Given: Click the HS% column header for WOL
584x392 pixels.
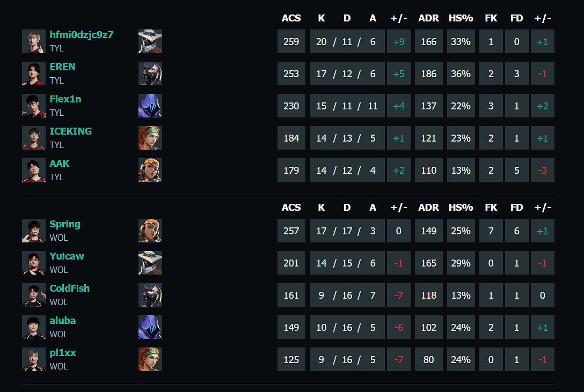Looking at the screenshot, I should [x=461, y=208].
